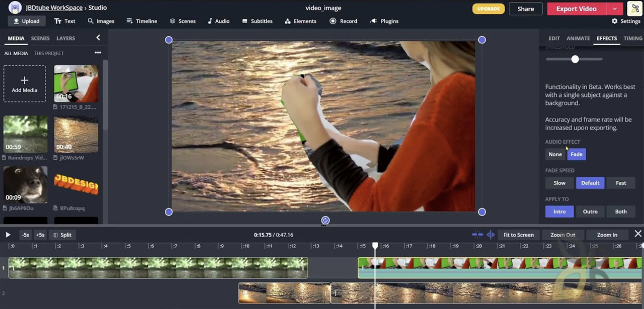
Task: Open the Timing tab
Action: [x=632, y=38]
